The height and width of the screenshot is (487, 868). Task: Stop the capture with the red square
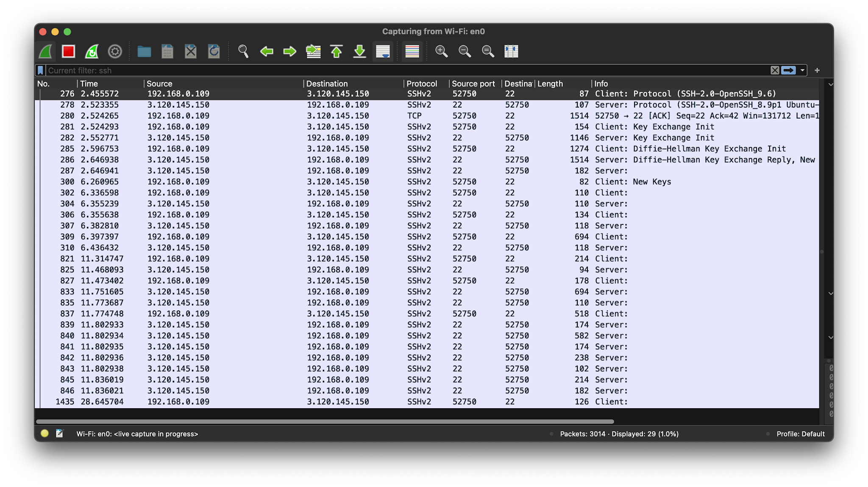(68, 52)
